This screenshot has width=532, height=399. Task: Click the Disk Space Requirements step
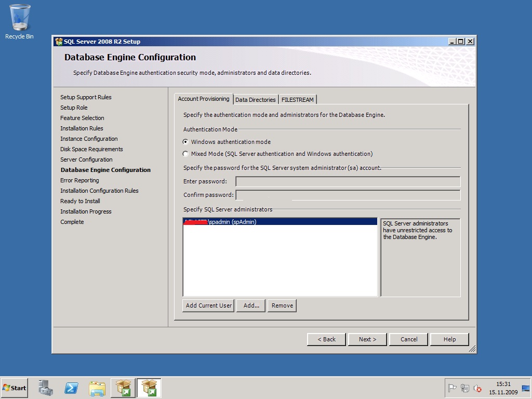click(91, 149)
